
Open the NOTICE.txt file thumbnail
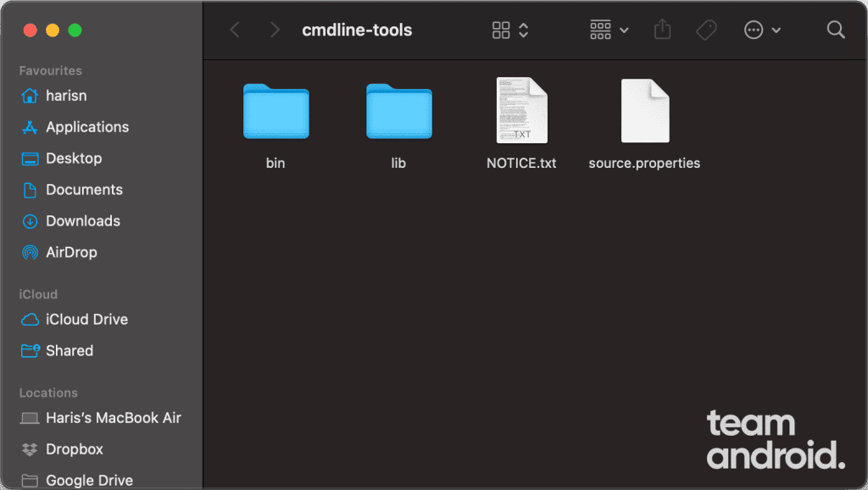pyautogui.click(x=520, y=110)
